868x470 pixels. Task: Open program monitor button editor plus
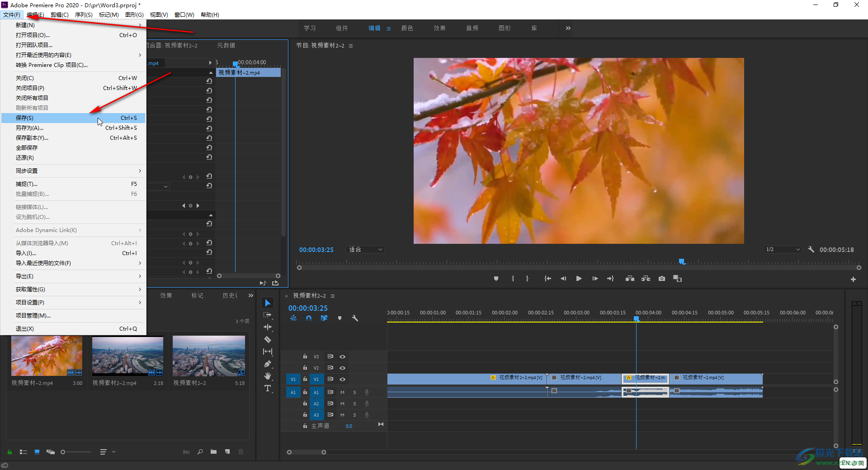(x=853, y=280)
